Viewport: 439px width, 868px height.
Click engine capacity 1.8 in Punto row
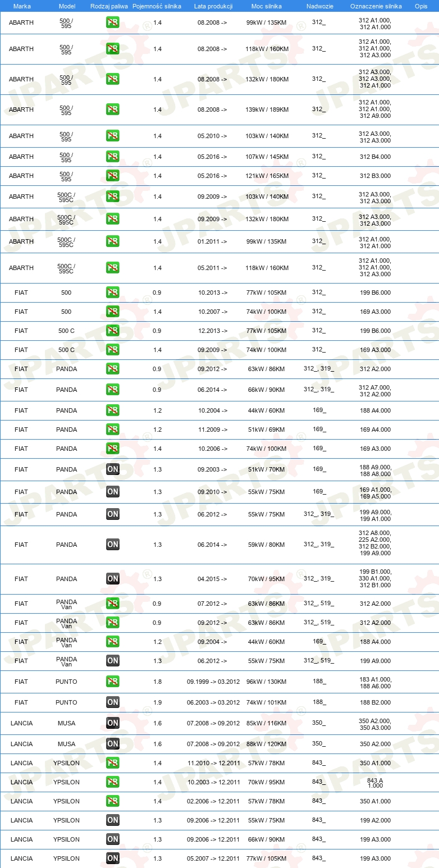[157, 682]
